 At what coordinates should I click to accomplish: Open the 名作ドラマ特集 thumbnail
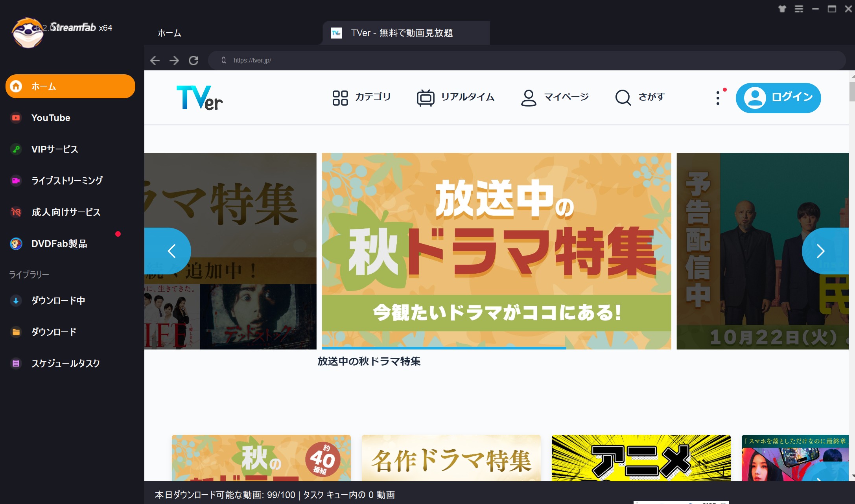tap(451, 458)
